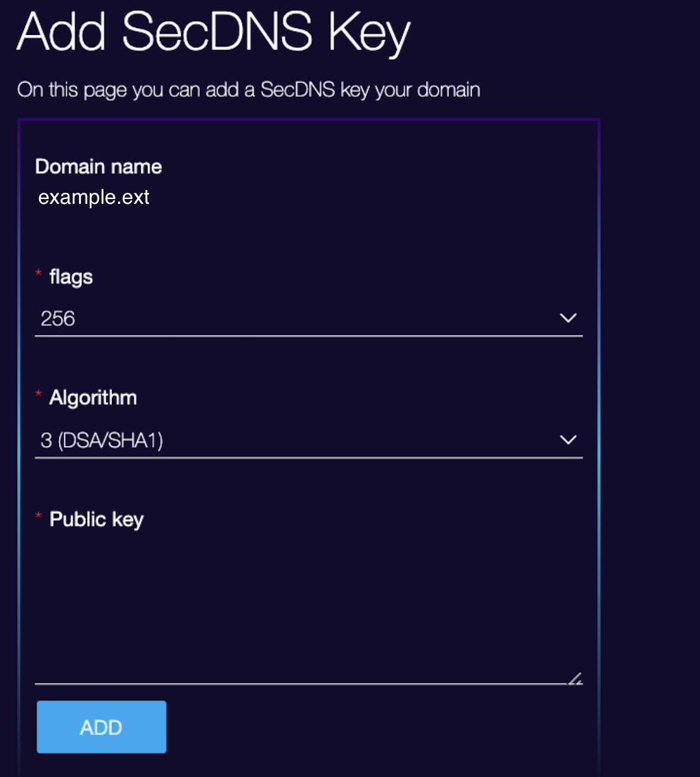Viewport: 700px width, 777px height.
Task: Click the page description about adding SecDNS key
Action: [248, 90]
